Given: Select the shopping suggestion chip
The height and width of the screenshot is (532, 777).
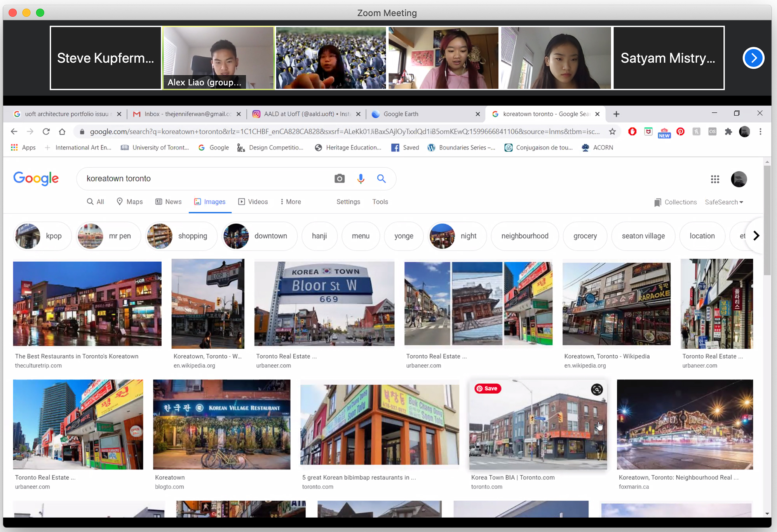Looking at the screenshot, I should click(181, 236).
